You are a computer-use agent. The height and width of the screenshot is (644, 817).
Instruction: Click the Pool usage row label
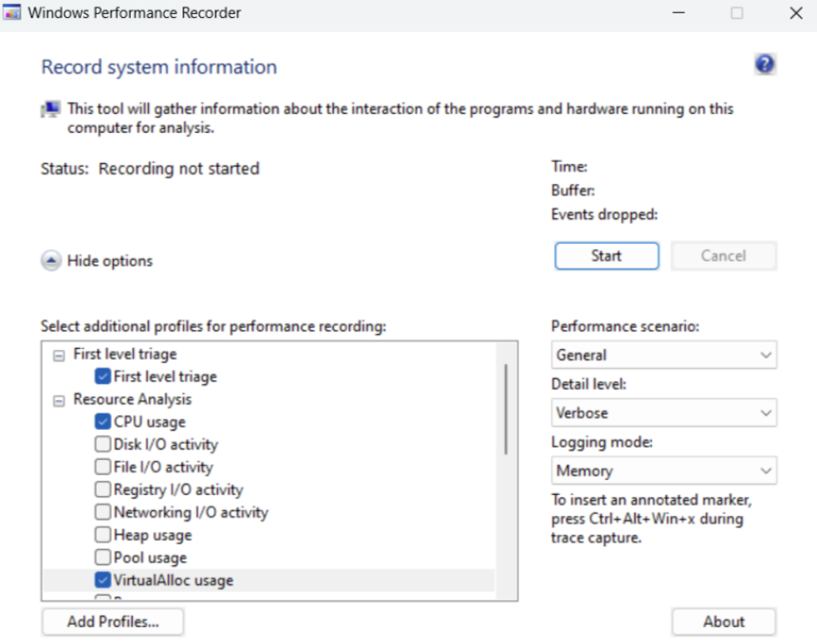click(150, 558)
